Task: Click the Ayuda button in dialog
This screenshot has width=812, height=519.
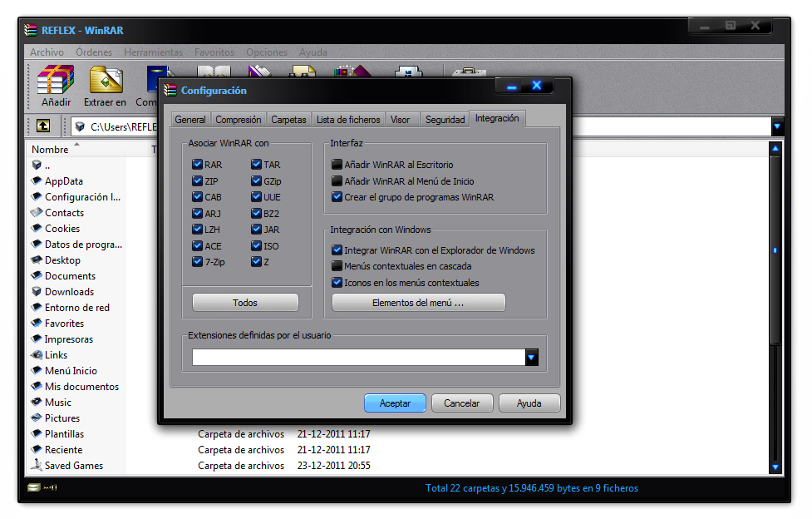Action: click(x=529, y=403)
